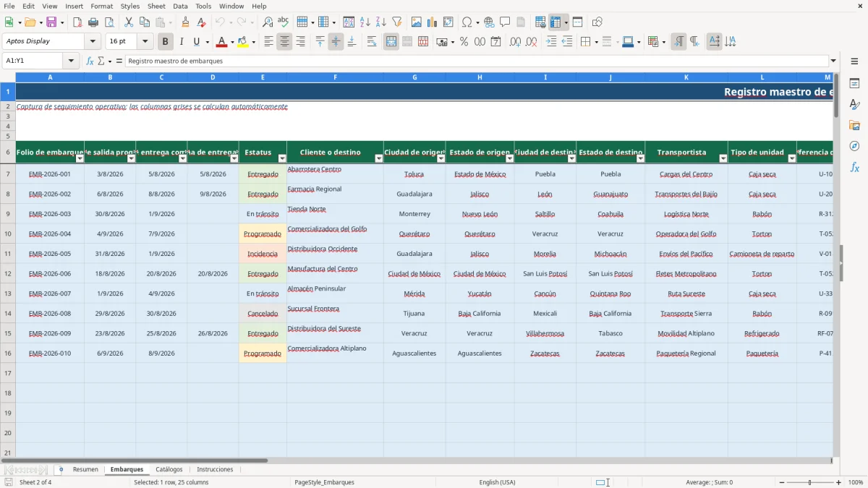Toggle AutoFilter funnel icon

pos(397,22)
